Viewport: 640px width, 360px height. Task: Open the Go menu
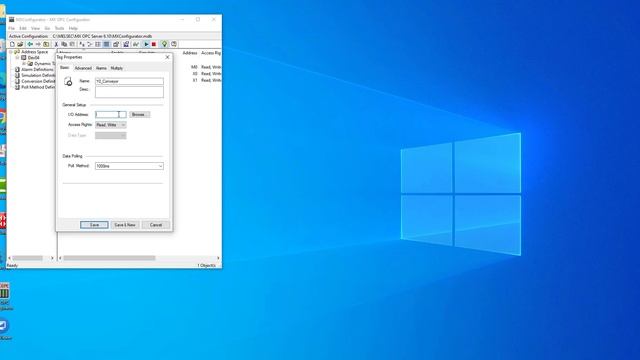click(47, 28)
